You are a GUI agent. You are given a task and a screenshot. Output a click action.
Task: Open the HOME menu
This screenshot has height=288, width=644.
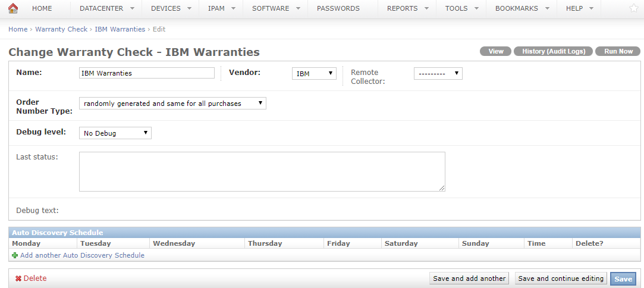pos(42,8)
